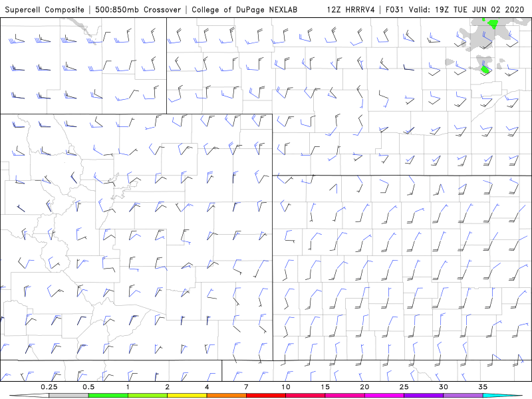
Task: Click "Valid: 19Z TUE JUN 02 2020" text
Action: (467, 9)
